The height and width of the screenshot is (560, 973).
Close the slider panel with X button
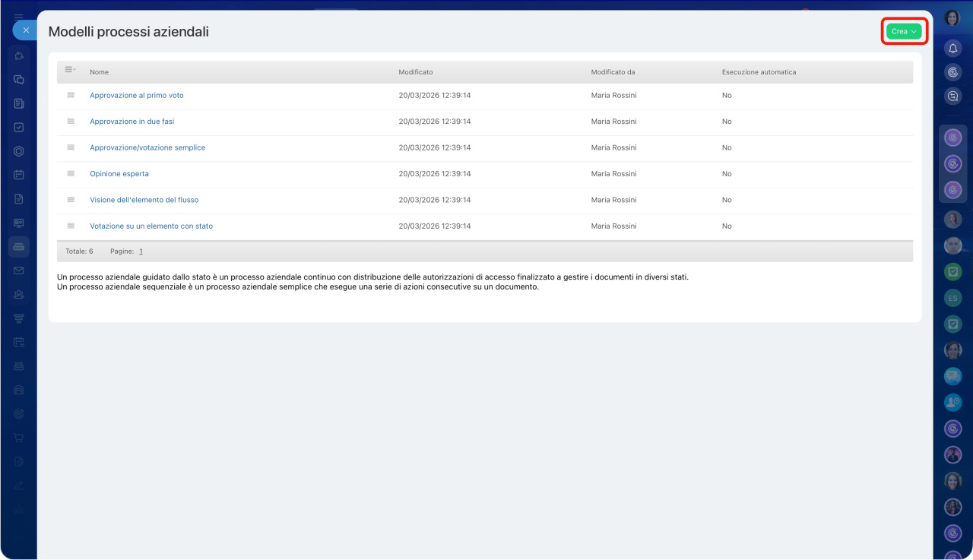tap(25, 30)
